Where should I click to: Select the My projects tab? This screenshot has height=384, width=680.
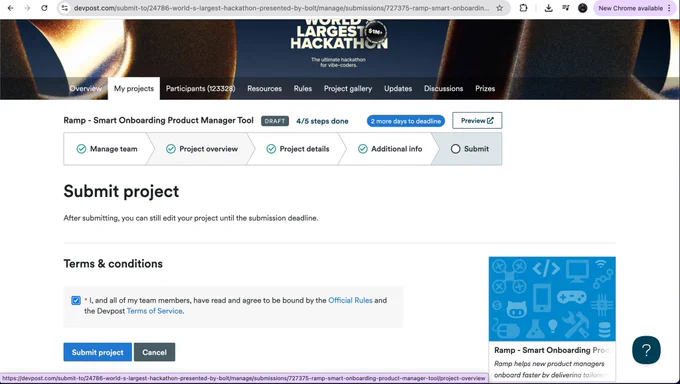pyautogui.click(x=134, y=89)
